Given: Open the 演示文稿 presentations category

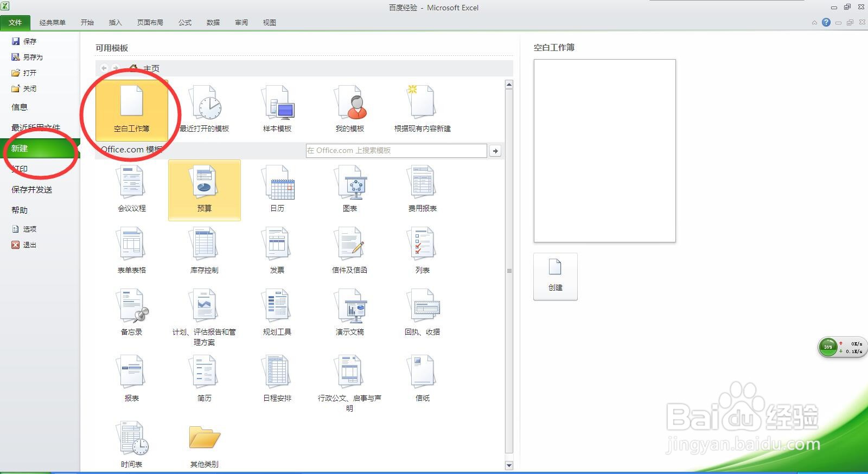Looking at the screenshot, I should click(350, 313).
